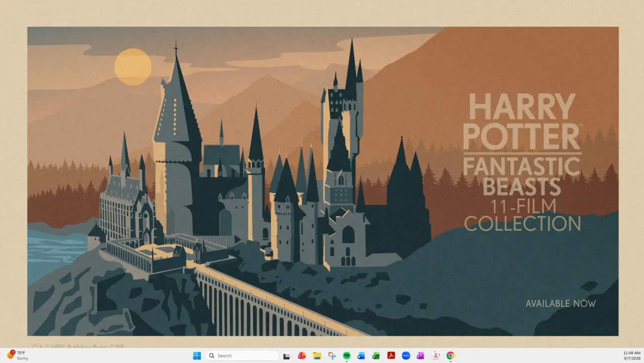The image size is (644, 363).
Task: Open Zoom from the taskbar
Action: (406, 355)
